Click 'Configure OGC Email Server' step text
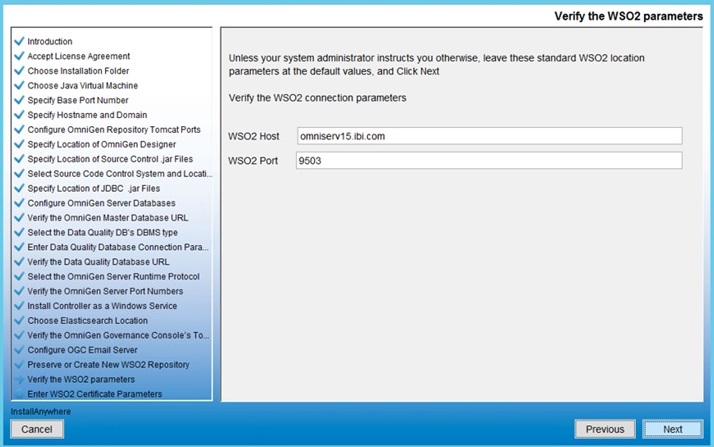Viewport: 714px width, 447px height. [82, 350]
